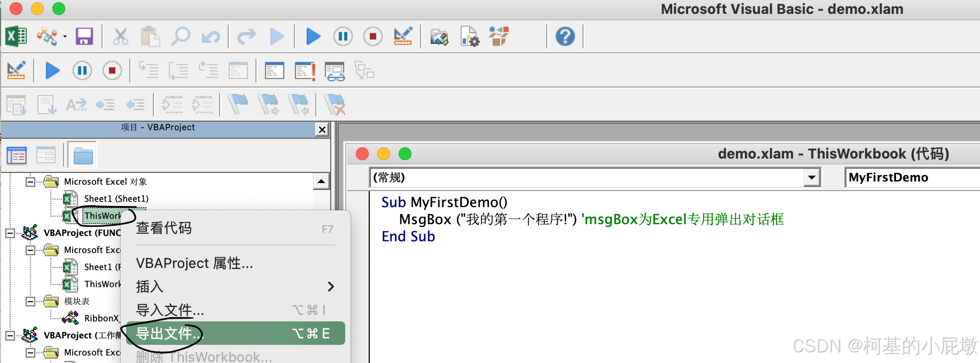The width and height of the screenshot is (980, 363).
Task: Collapse the top Microsoft Excel 对象 node
Action: pos(30,181)
